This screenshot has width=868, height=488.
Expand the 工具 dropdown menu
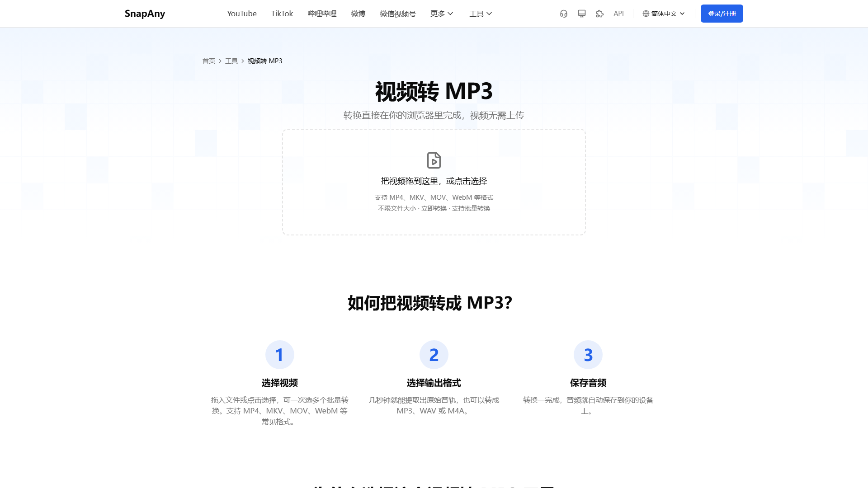(481, 14)
